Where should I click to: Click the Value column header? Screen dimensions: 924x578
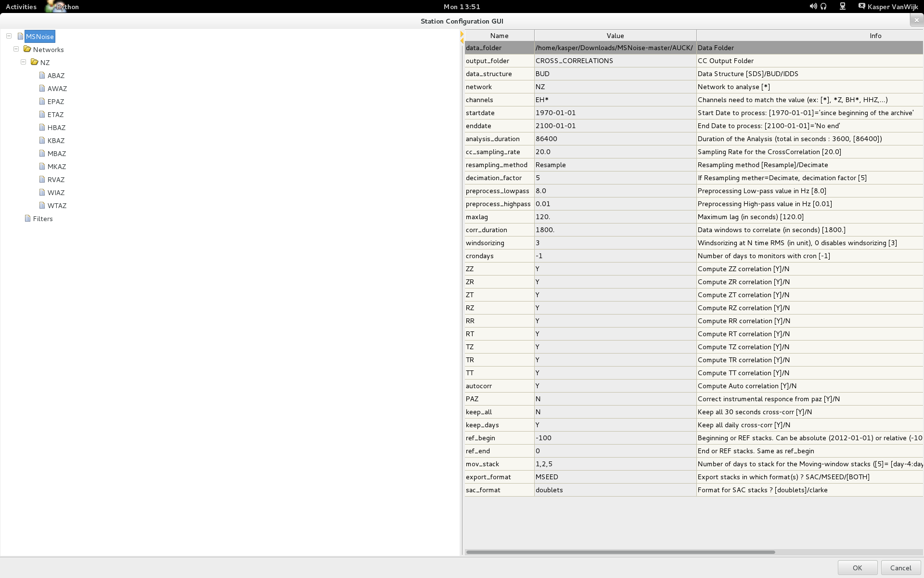[615, 36]
